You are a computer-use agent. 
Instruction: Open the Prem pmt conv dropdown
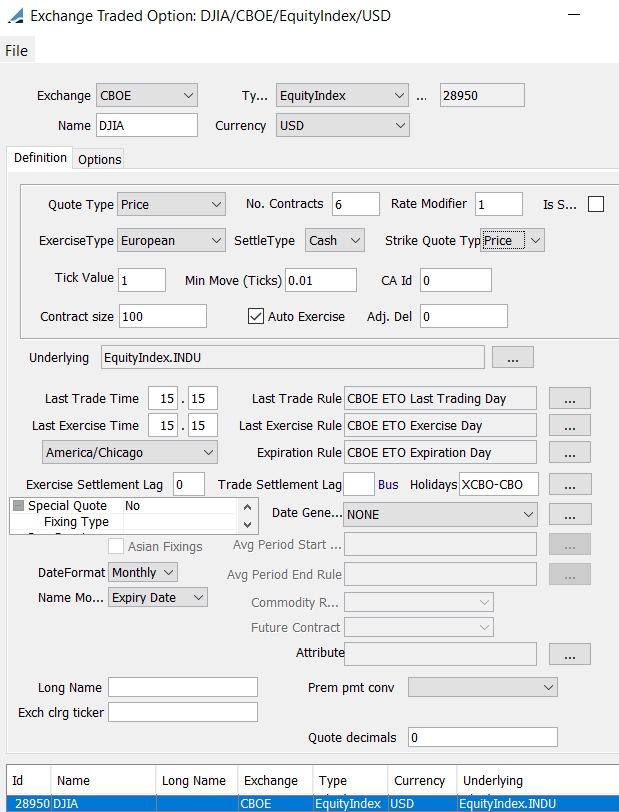483,688
